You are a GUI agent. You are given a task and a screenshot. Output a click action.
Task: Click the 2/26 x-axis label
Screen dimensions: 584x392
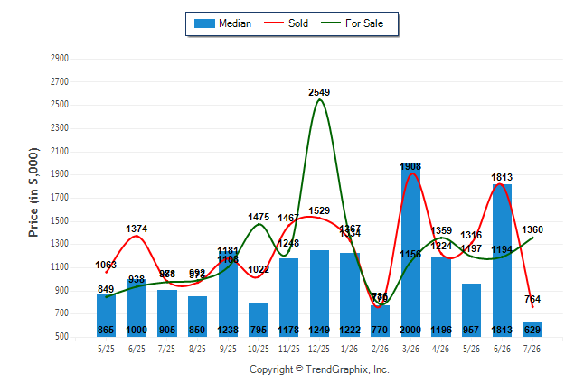[380, 349]
